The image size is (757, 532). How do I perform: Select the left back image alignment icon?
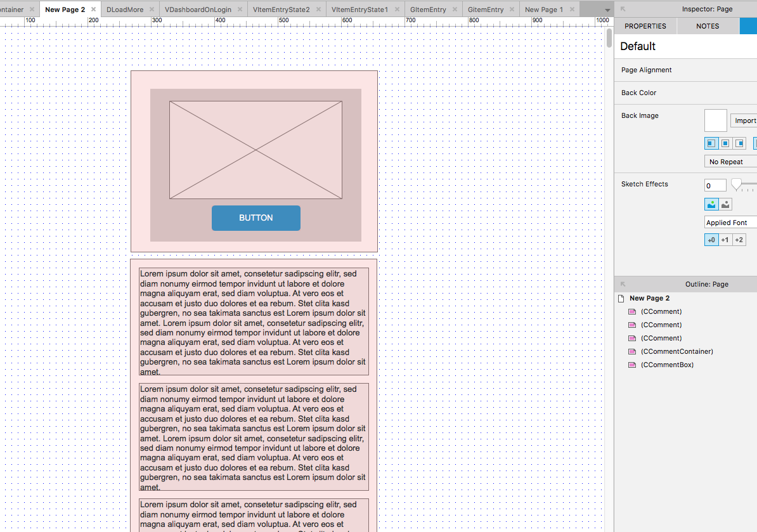point(711,143)
